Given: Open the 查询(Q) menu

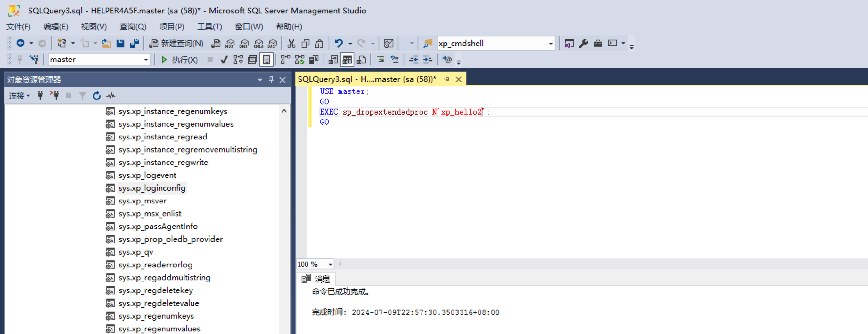Looking at the screenshot, I should point(133,27).
